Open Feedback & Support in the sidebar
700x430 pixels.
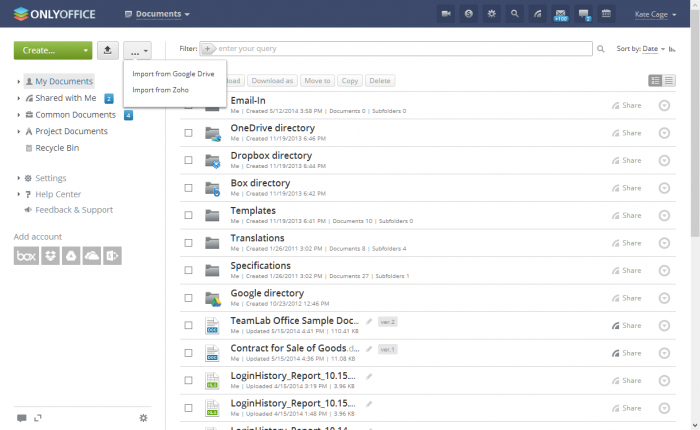click(74, 210)
